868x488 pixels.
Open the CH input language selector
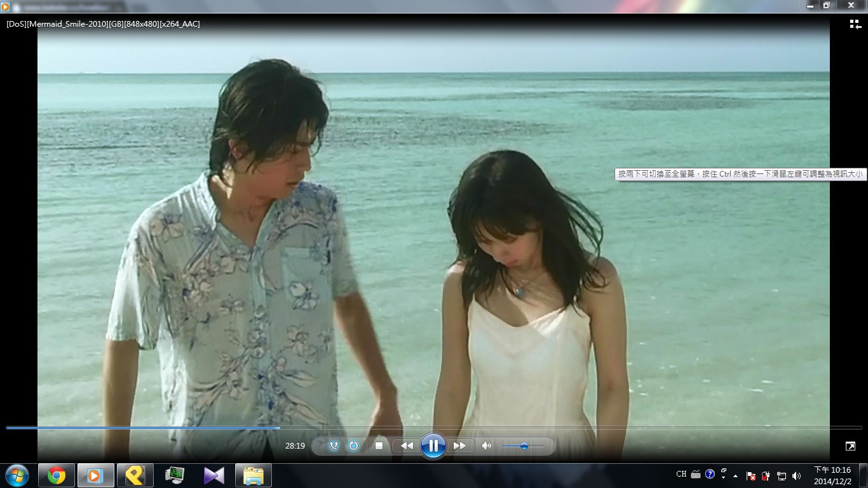(681, 474)
